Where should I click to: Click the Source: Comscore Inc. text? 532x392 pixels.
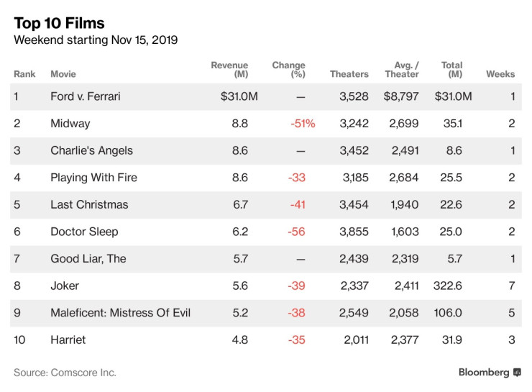pos(65,373)
